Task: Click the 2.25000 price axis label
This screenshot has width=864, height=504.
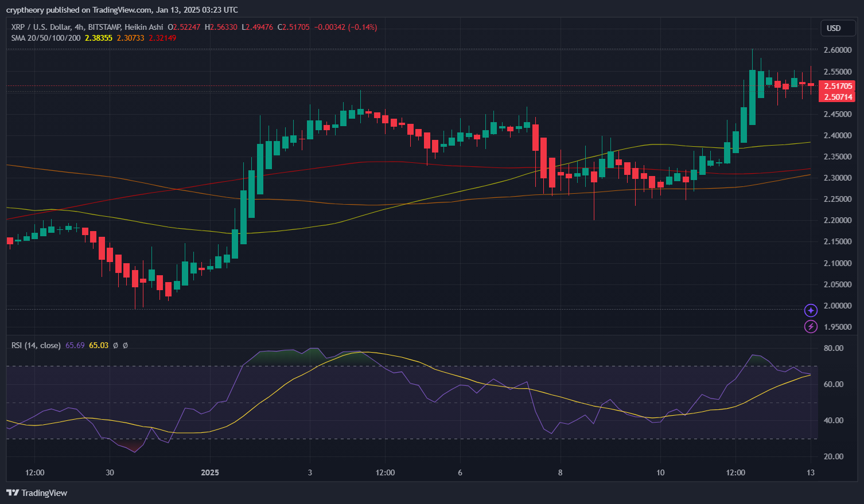Action: 838,199
